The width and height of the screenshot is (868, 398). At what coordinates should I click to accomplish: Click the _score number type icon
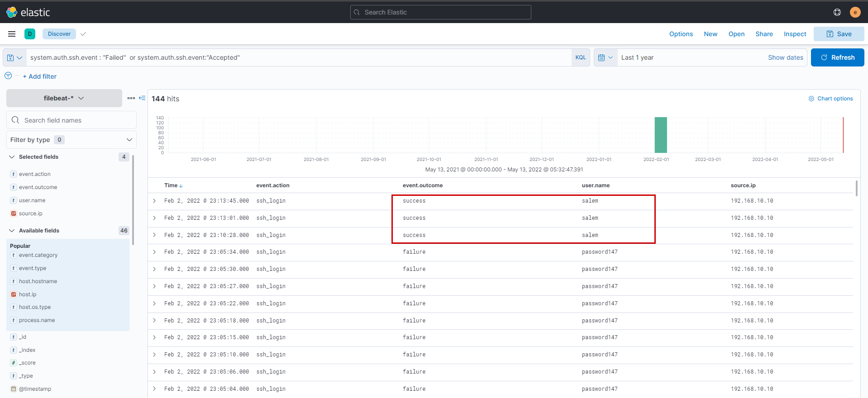[14, 363]
